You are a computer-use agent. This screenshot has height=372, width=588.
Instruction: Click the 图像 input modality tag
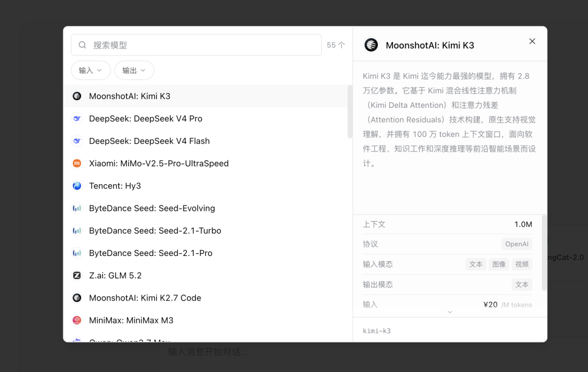coord(499,264)
